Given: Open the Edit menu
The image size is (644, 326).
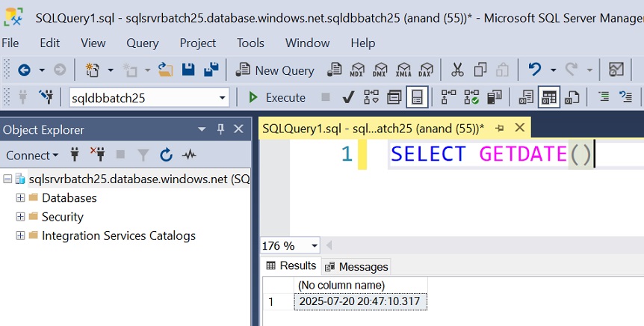Looking at the screenshot, I should tap(50, 43).
